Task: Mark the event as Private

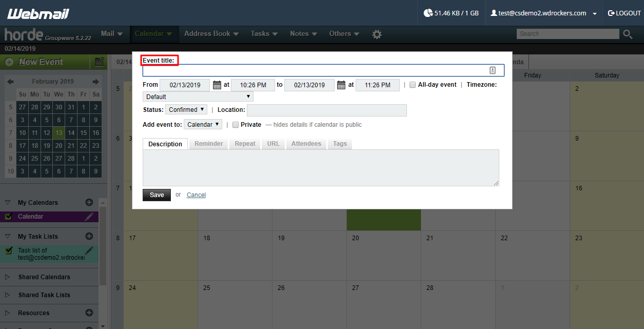Action: (x=236, y=124)
